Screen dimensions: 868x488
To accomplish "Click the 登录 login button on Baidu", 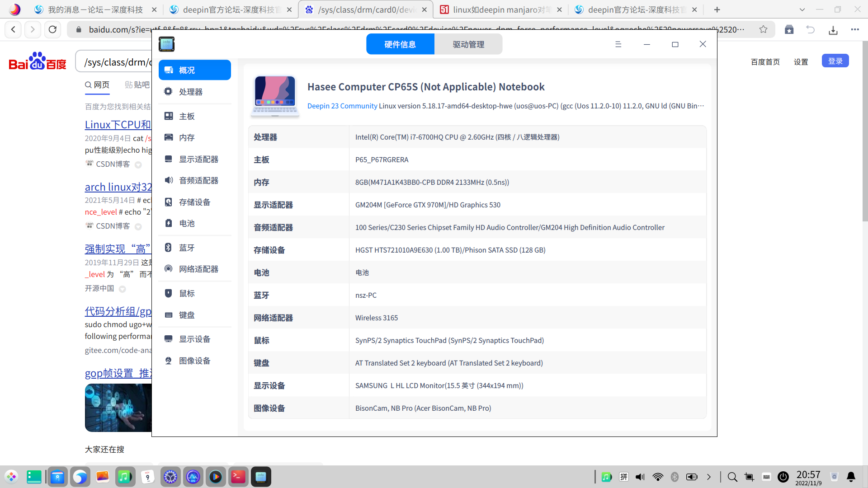I will tap(835, 61).
